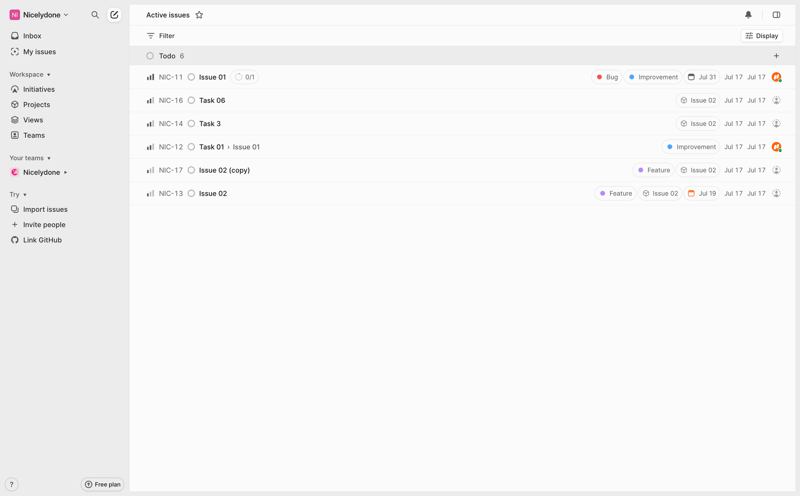Click the priority bars icon for NIC-14
This screenshot has height=496, width=800.
coord(150,123)
